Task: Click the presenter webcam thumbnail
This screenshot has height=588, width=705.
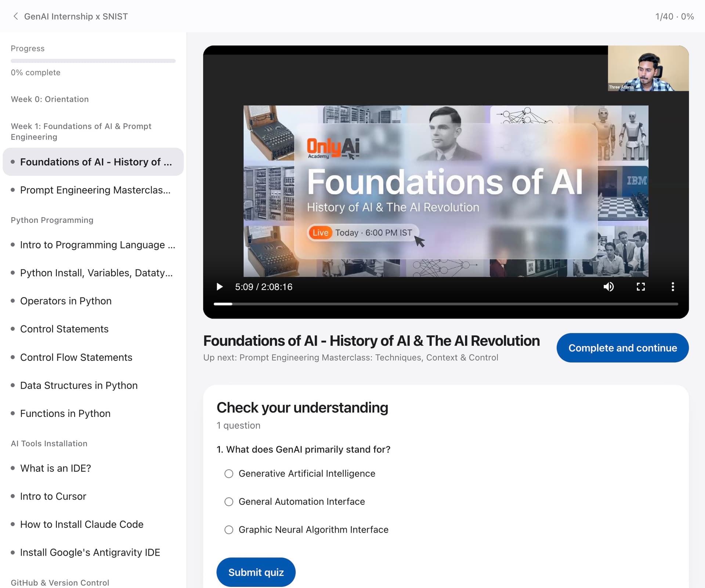Action: click(x=648, y=68)
